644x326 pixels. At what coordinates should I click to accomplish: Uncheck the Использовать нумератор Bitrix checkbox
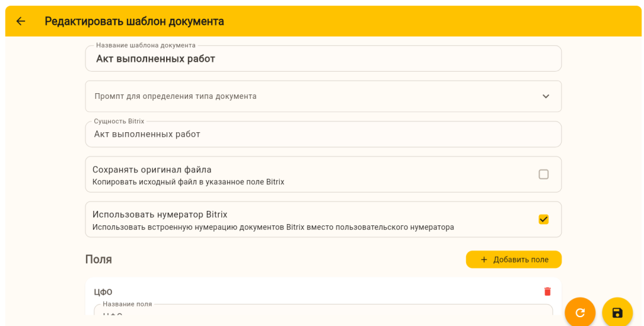click(x=543, y=219)
